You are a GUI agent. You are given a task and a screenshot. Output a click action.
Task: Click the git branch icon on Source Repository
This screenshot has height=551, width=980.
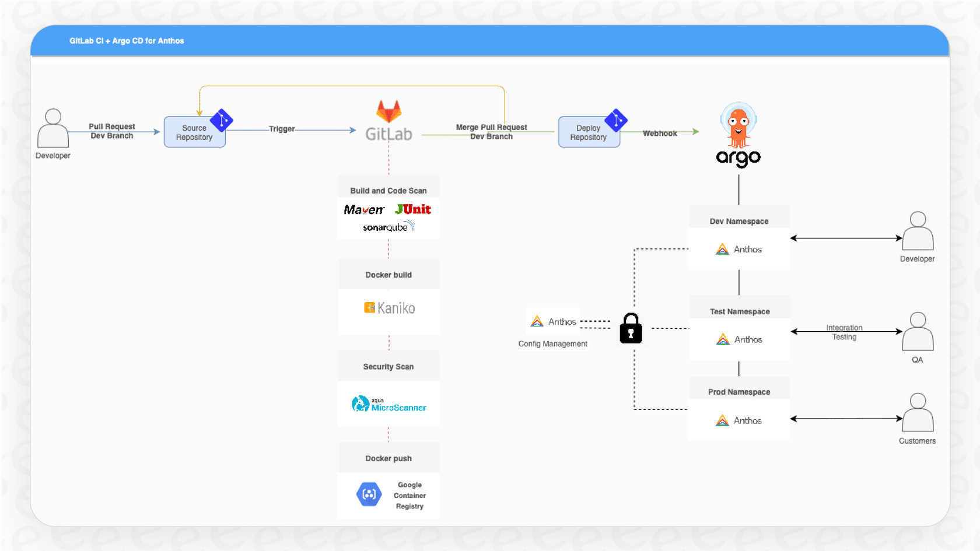click(221, 121)
